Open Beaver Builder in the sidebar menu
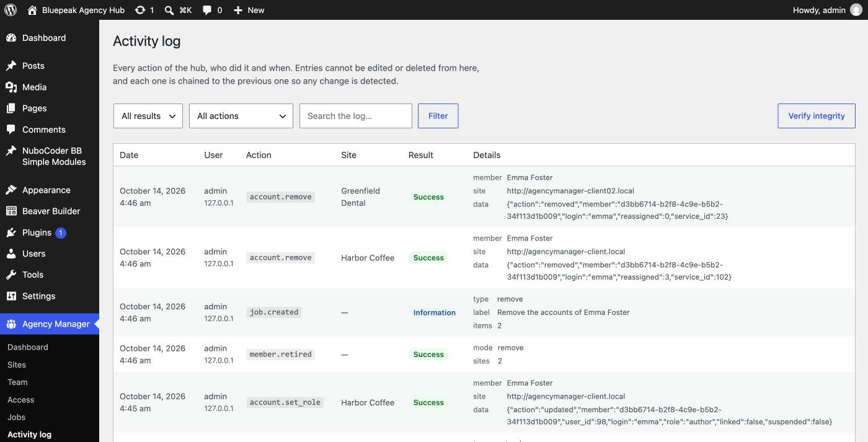 coord(50,211)
